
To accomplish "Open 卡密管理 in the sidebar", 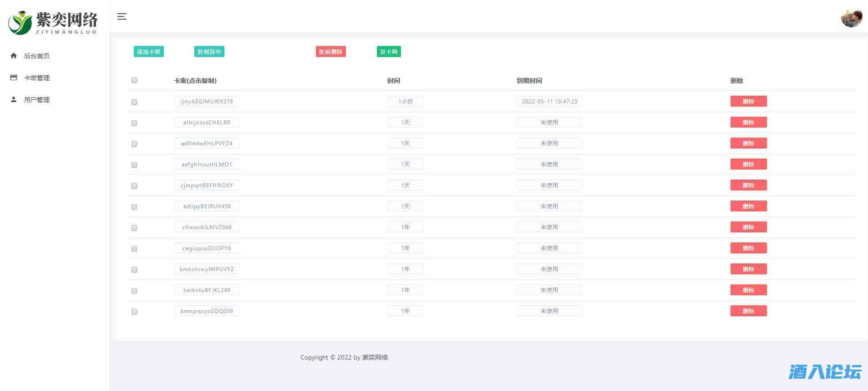I will tap(36, 78).
